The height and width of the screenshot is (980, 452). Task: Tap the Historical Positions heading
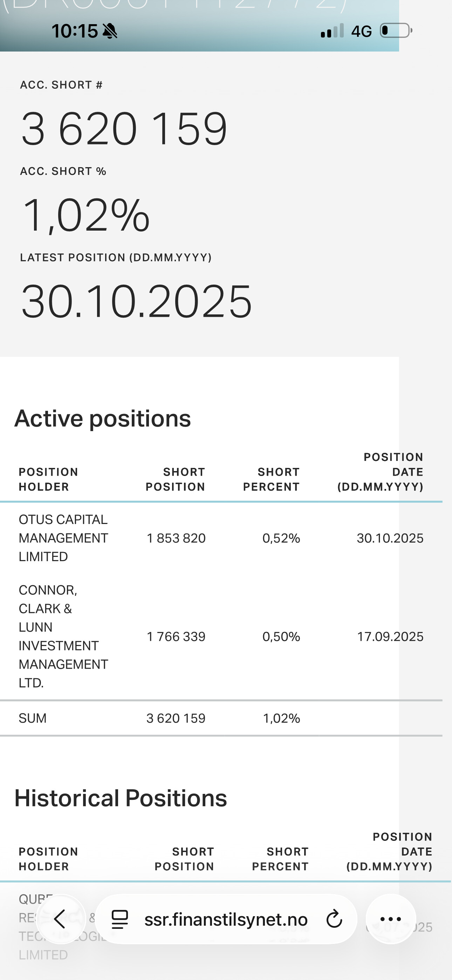tap(121, 798)
